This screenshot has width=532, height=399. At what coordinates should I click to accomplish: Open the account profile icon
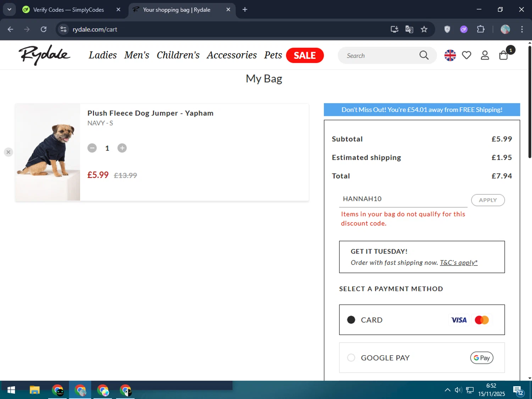click(x=485, y=55)
